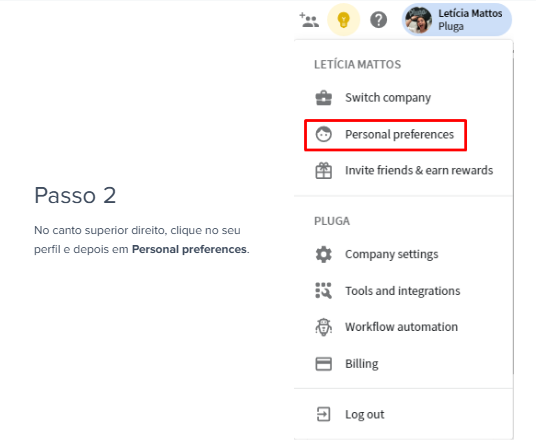This screenshot has width=536, height=440.
Task: Open the help question mark icon
Action: [x=378, y=20]
